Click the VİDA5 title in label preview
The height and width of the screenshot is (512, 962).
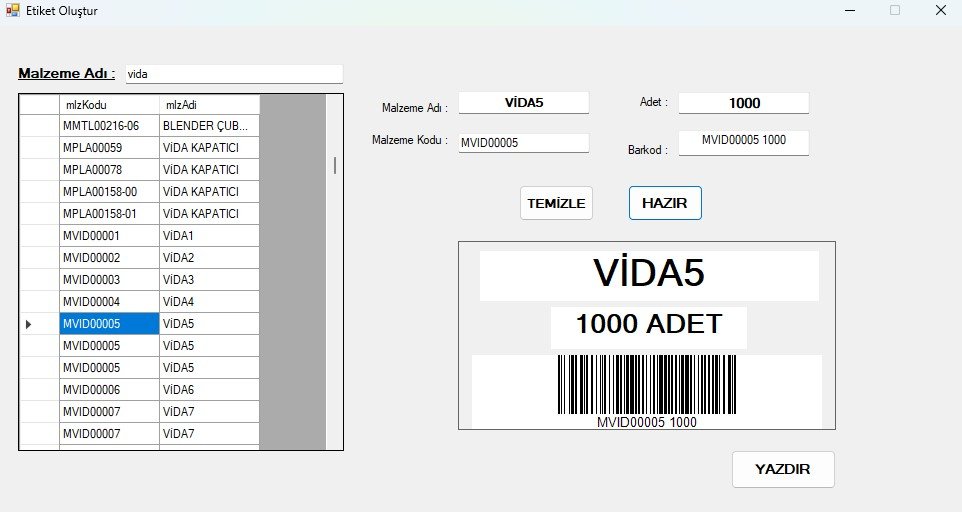point(649,273)
